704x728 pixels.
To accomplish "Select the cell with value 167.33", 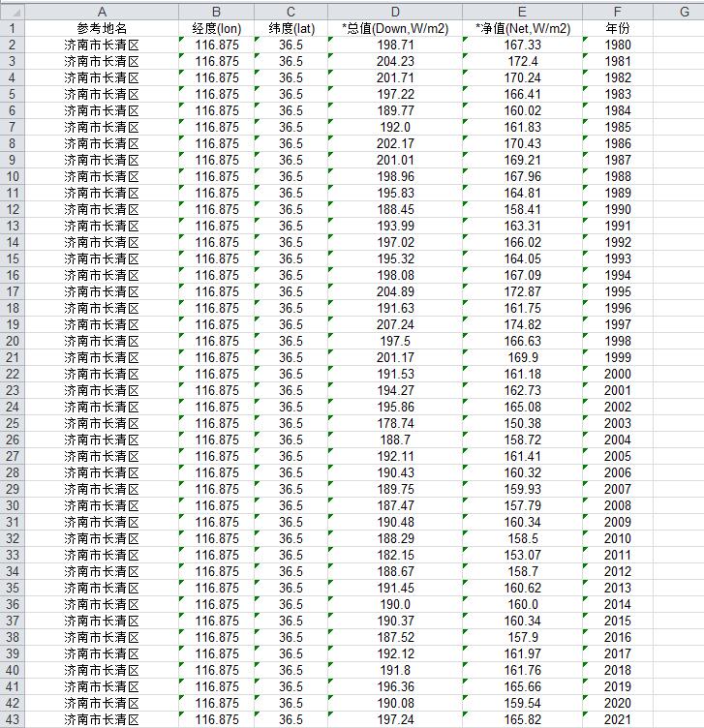I will (522, 45).
